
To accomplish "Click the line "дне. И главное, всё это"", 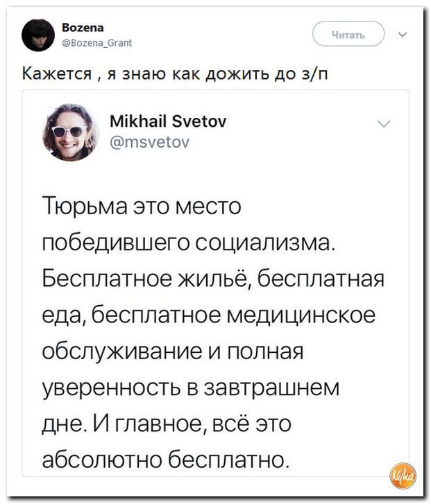I will [x=167, y=424].
